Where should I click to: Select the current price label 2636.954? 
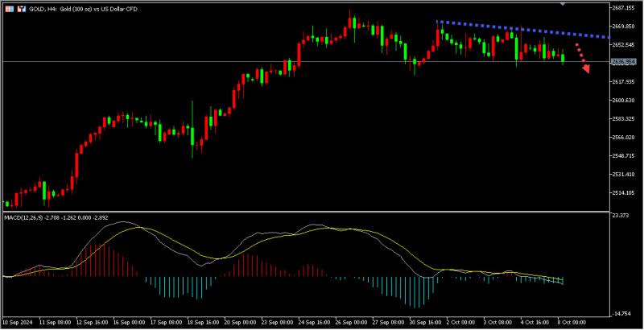pos(624,61)
